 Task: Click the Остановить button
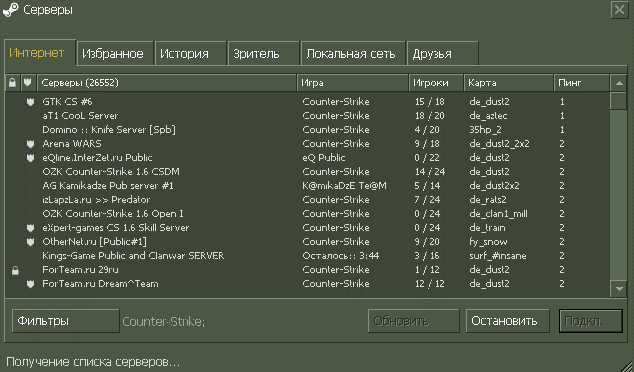[507, 321]
